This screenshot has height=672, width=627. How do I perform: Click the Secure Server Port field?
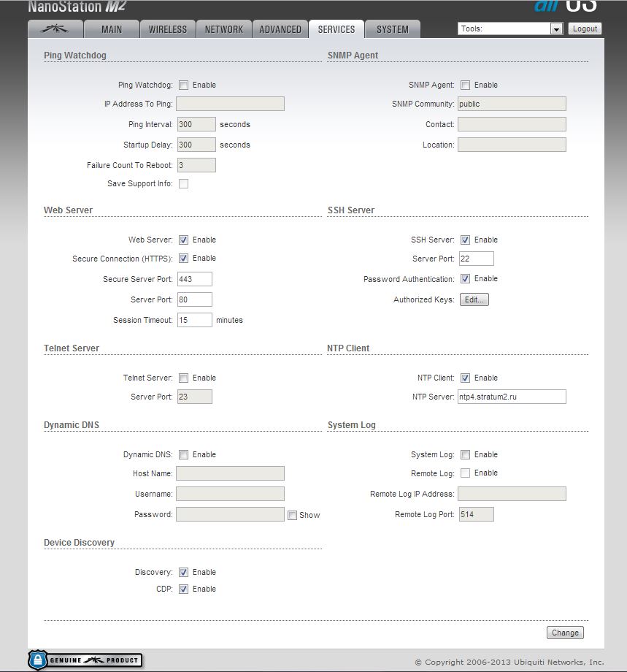tap(195, 279)
